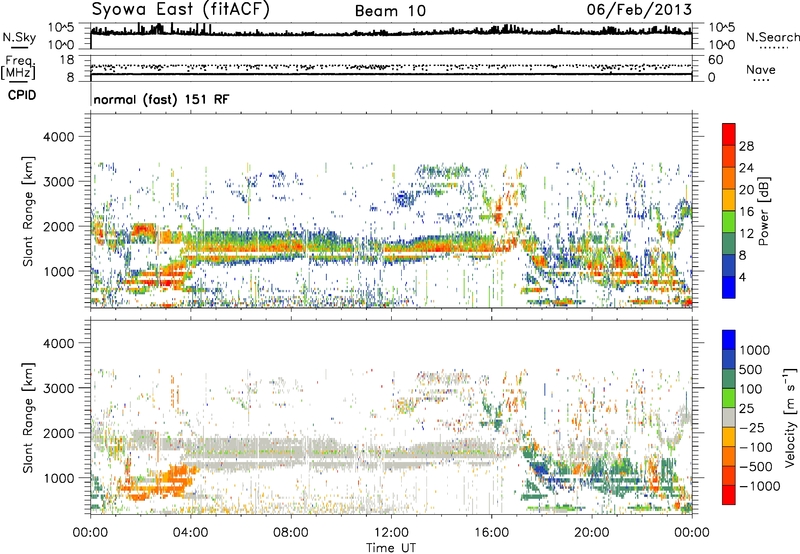Pick the gray -25 to 25 Velocity segment
This screenshot has width=800, height=554.
point(729,417)
